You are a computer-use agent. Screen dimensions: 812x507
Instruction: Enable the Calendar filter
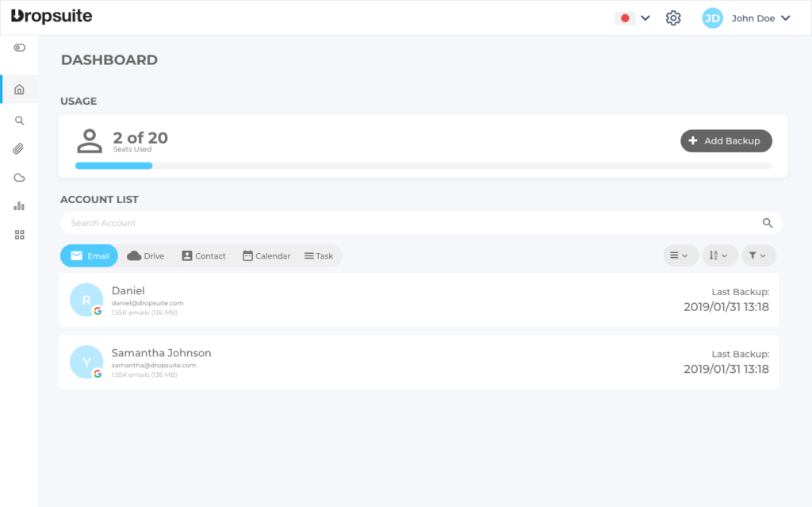pos(266,255)
